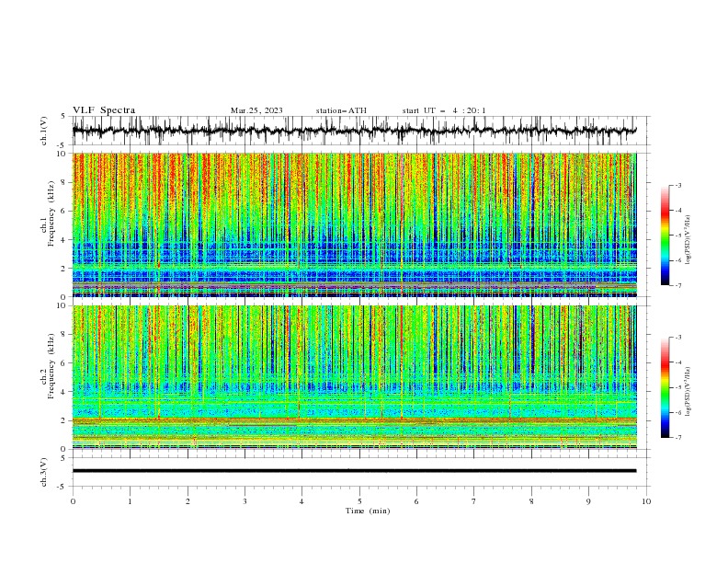Click time axis tick label "3"
The height and width of the screenshot is (563, 728).
click(245, 501)
